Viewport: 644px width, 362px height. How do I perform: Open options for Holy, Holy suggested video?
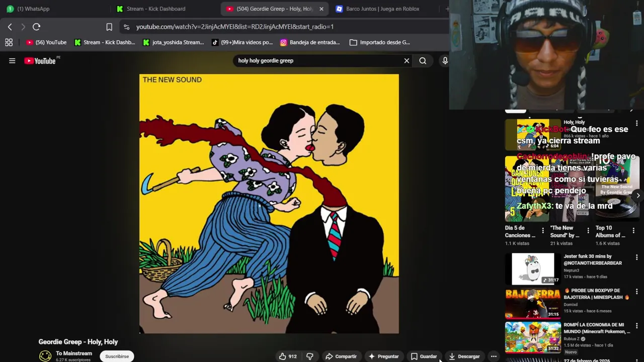[x=636, y=123]
